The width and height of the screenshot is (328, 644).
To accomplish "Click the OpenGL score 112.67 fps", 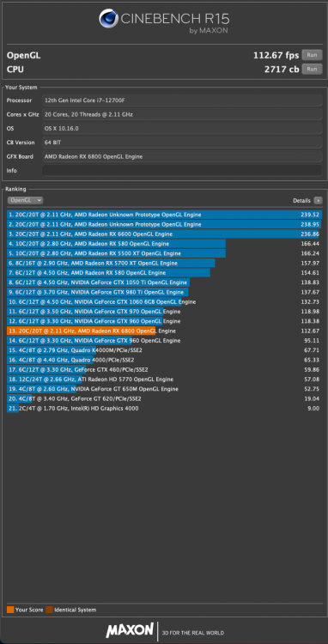I will [x=276, y=55].
